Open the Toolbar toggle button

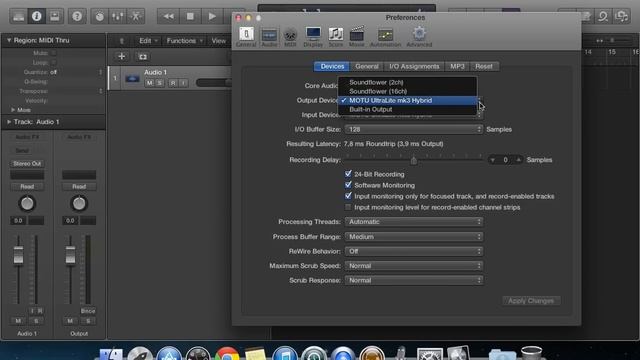[54, 16]
